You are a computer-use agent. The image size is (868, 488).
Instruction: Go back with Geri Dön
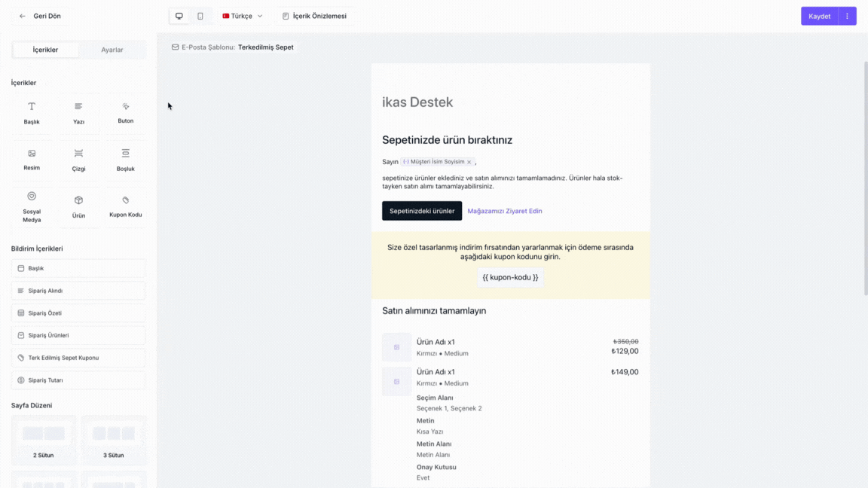click(x=41, y=16)
